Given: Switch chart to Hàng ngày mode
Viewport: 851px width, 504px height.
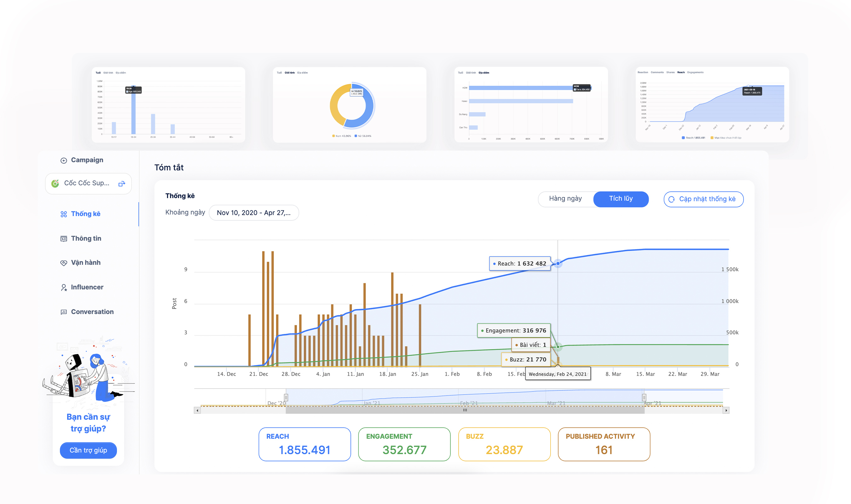Looking at the screenshot, I should [565, 199].
